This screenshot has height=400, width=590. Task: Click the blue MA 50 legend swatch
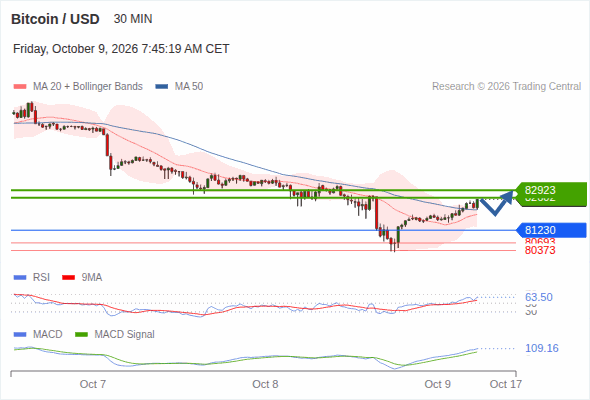coord(162,87)
